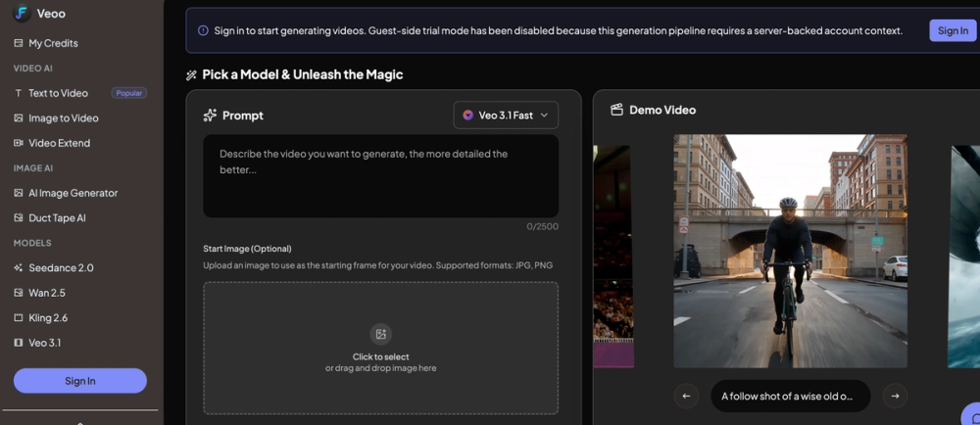Click the Veoo logo icon

point(22,13)
